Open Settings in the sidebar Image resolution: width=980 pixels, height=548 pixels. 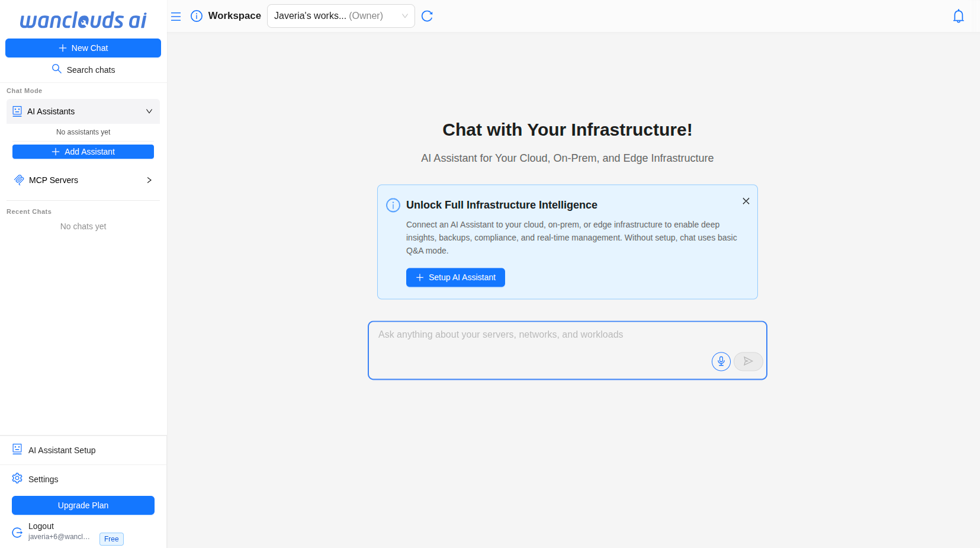tap(43, 479)
